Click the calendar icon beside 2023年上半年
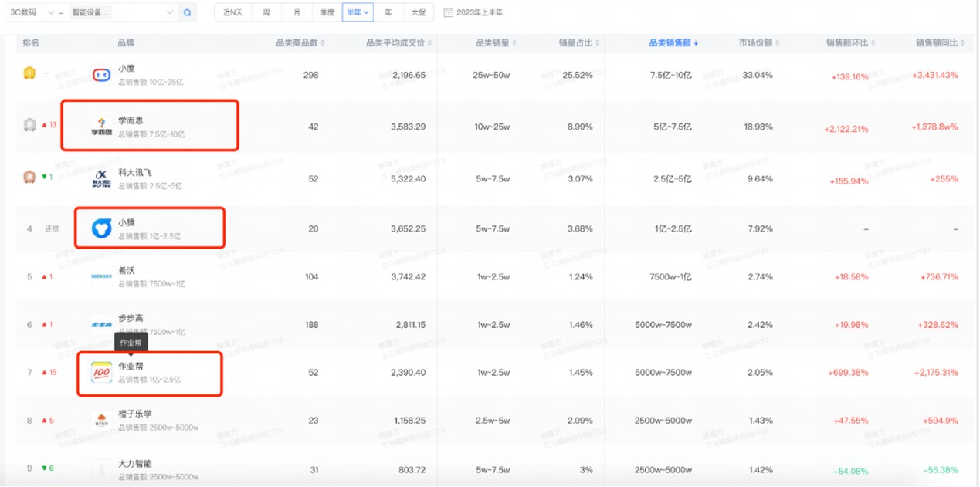The height and width of the screenshot is (487, 980). click(x=449, y=12)
